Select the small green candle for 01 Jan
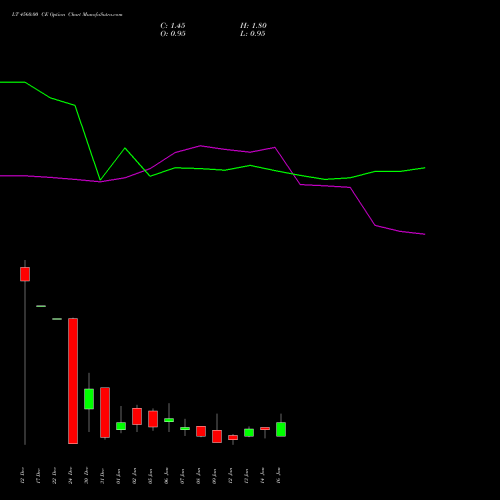The width and height of the screenshot is (500, 500). [121, 426]
